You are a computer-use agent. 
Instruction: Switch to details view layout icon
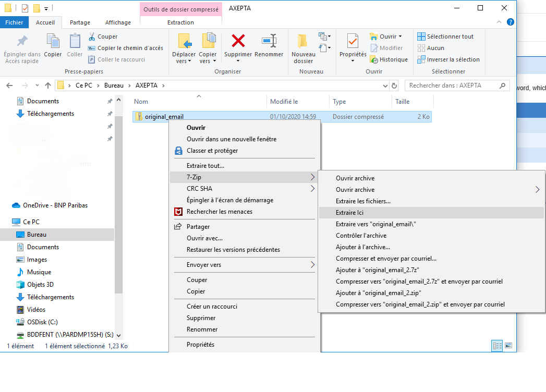pyautogui.click(x=498, y=346)
